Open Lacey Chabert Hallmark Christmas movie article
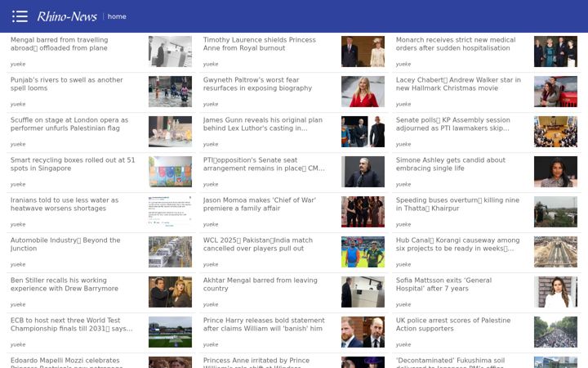 coord(458,84)
